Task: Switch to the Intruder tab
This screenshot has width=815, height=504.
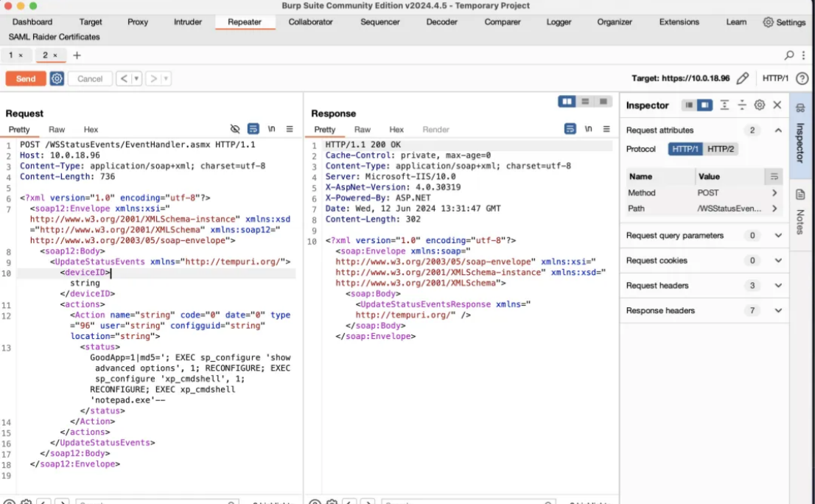Action: tap(188, 22)
